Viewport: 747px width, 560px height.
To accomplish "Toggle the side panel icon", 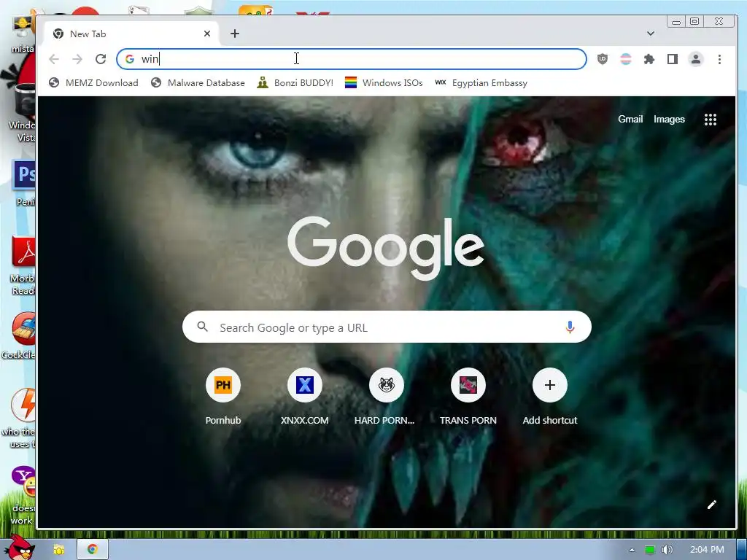I will click(672, 59).
